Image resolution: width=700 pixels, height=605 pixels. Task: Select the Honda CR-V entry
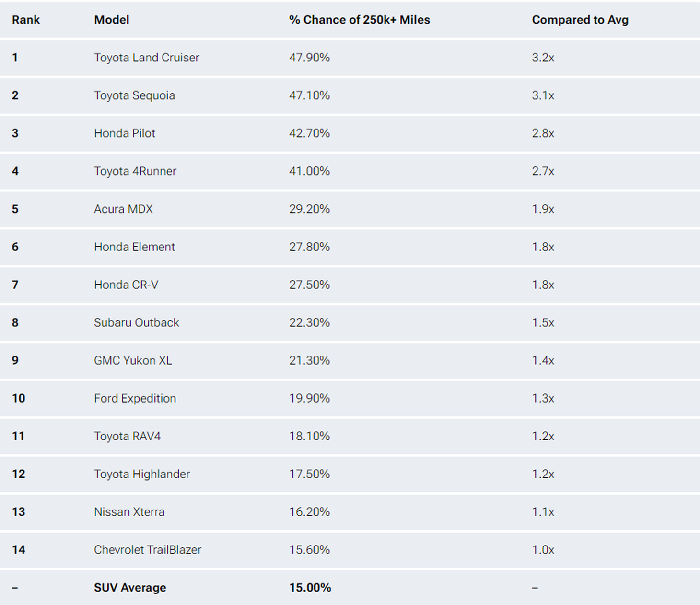click(x=126, y=285)
